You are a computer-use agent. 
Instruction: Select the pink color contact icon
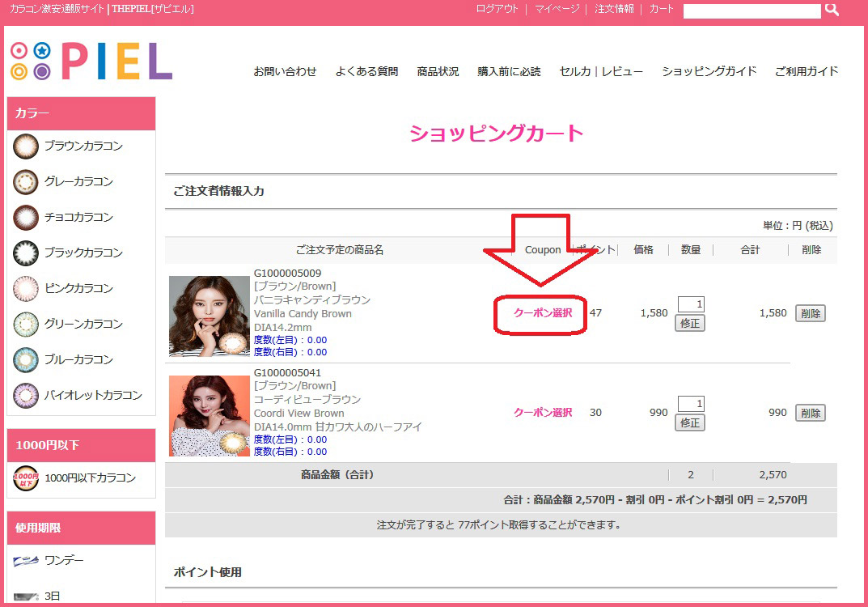26,289
